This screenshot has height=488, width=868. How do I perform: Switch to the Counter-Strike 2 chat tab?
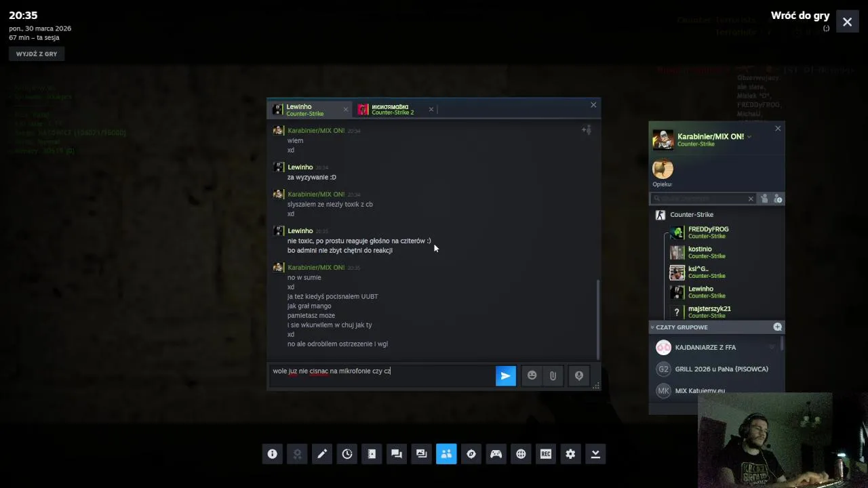397,110
